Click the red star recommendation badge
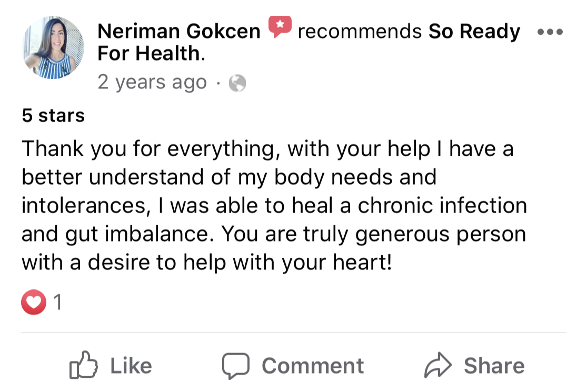Viewport: 587px width, 392px height. tap(279, 26)
